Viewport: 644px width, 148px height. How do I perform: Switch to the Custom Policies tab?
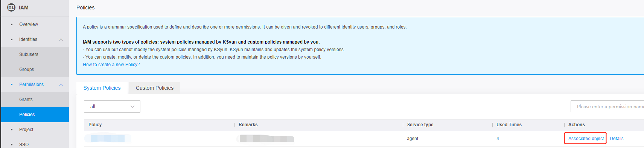155,88
